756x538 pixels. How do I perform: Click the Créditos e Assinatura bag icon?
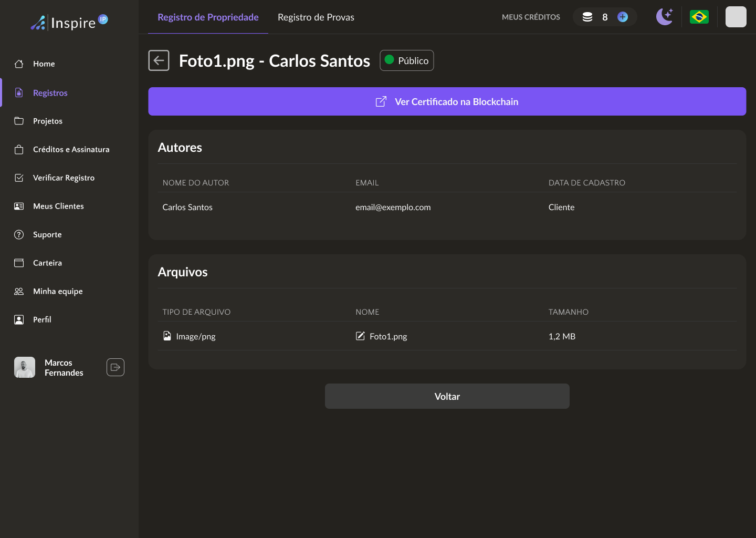coord(19,149)
